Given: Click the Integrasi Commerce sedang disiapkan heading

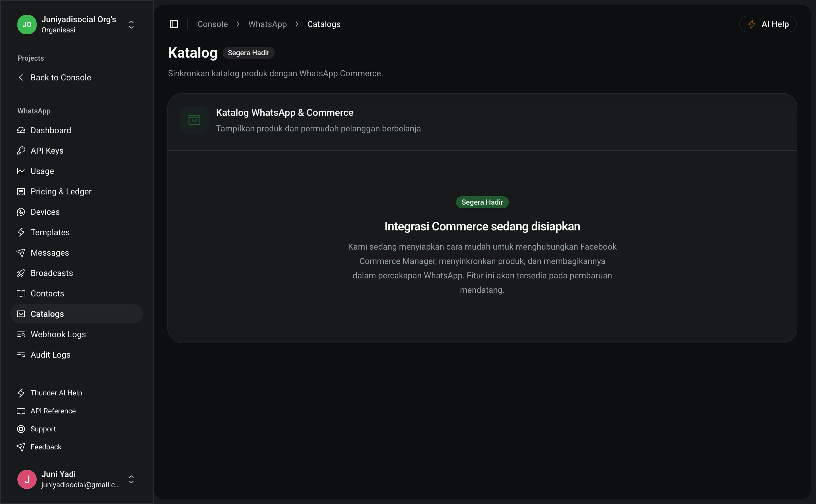Looking at the screenshot, I should pyautogui.click(x=482, y=226).
